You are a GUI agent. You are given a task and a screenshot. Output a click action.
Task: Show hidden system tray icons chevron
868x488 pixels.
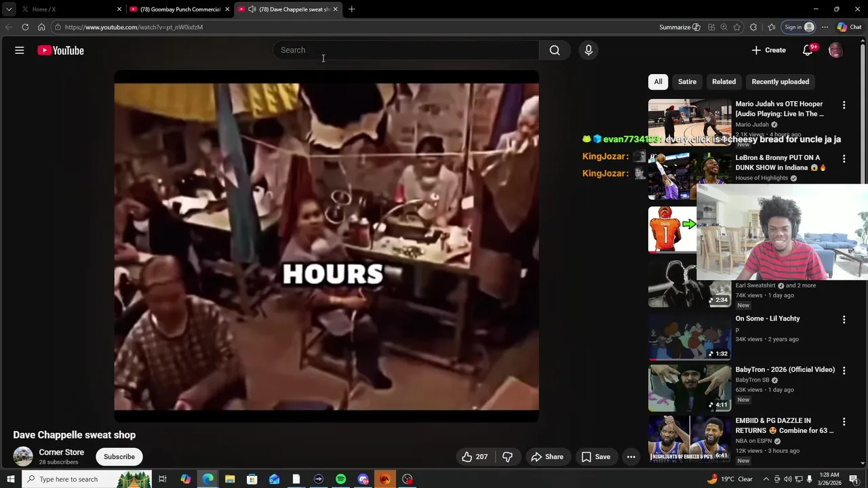pos(767,479)
